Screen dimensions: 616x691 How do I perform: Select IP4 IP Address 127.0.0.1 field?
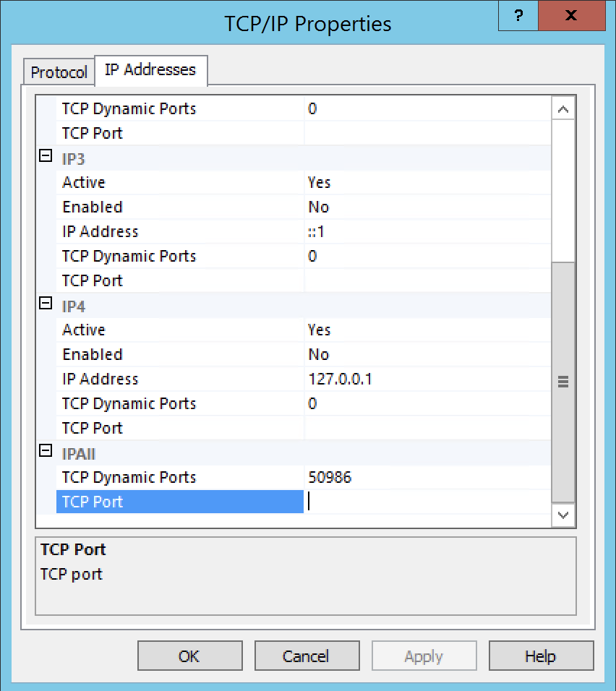427,379
